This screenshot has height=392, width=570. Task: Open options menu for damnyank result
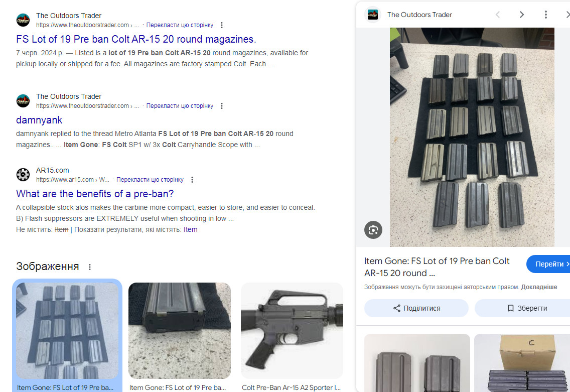[x=222, y=106]
